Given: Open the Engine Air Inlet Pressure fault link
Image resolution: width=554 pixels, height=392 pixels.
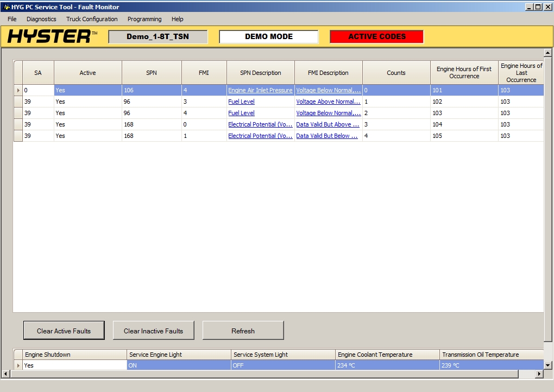Looking at the screenshot, I should pos(260,90).
